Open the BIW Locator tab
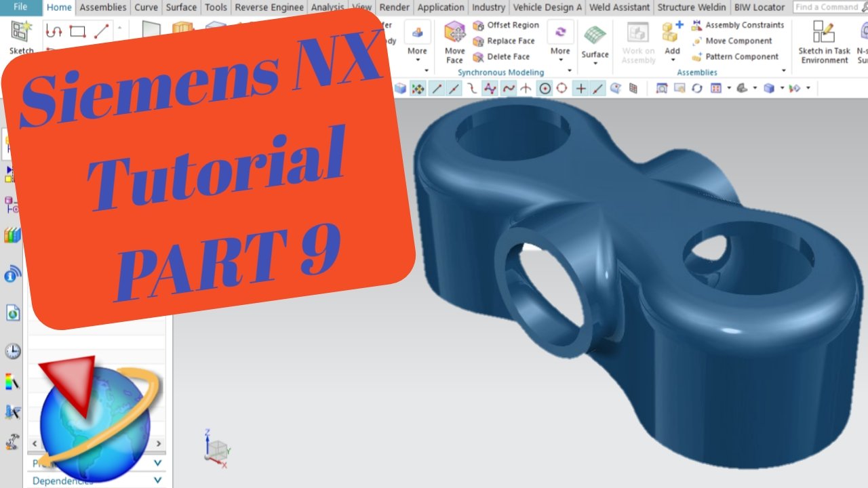The width and height of the screenshot is (868, 488). [759, 7]
